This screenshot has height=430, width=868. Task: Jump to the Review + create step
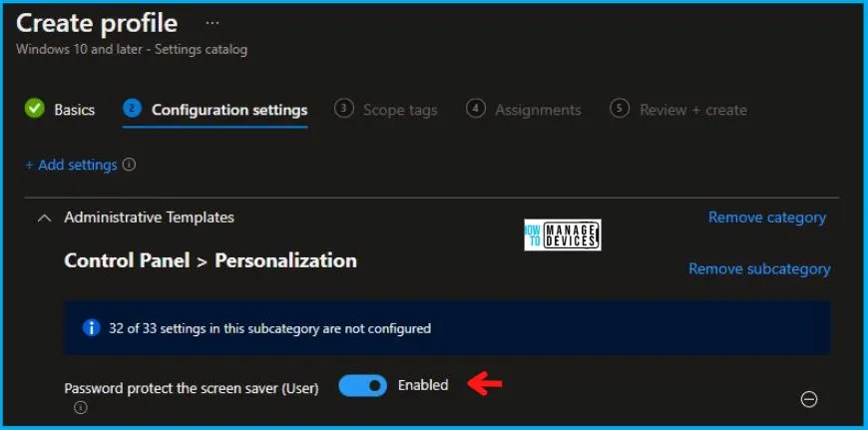[691, 110]
